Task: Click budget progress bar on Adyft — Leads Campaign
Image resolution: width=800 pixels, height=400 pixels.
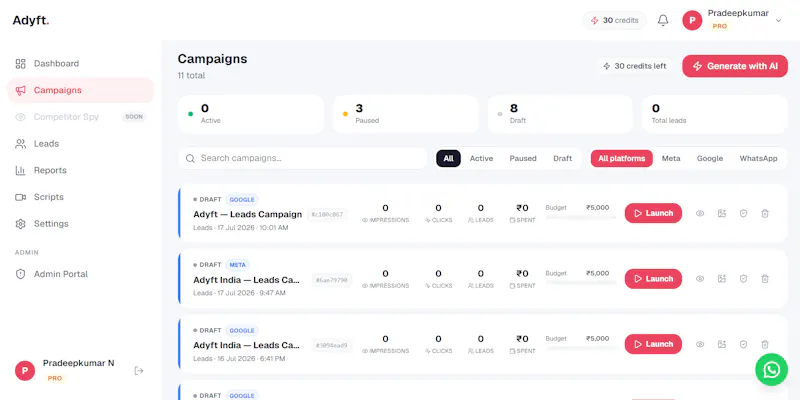Action: [581, 218]
